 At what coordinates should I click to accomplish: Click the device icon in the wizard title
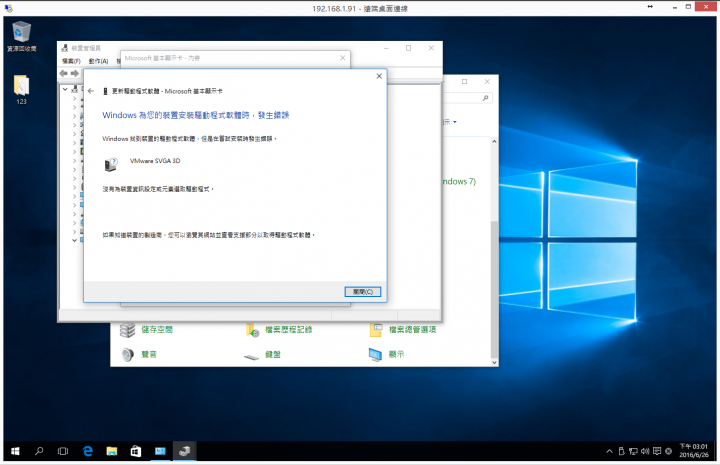click(x=105, y=91)
